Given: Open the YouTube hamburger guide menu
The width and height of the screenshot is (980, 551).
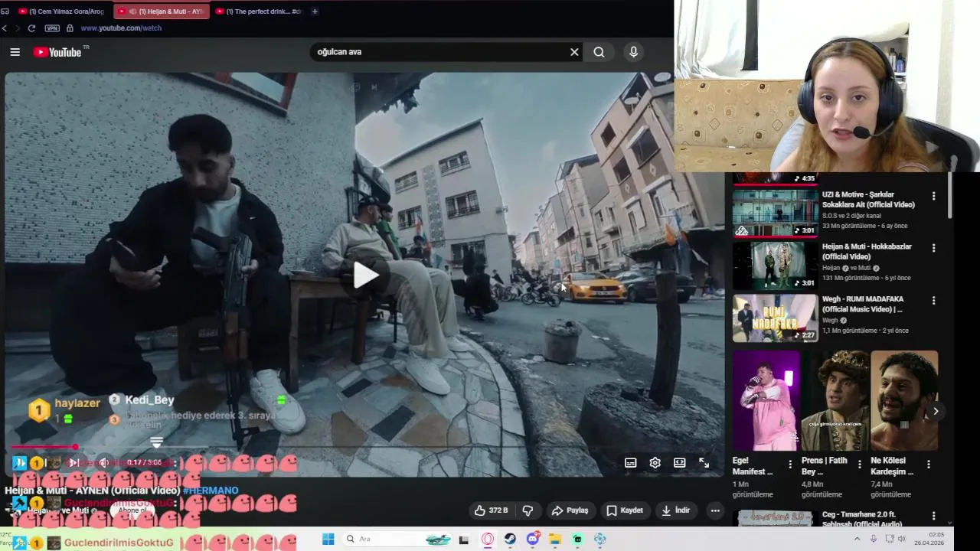Looking at the screenshot, I should (15, 52).
